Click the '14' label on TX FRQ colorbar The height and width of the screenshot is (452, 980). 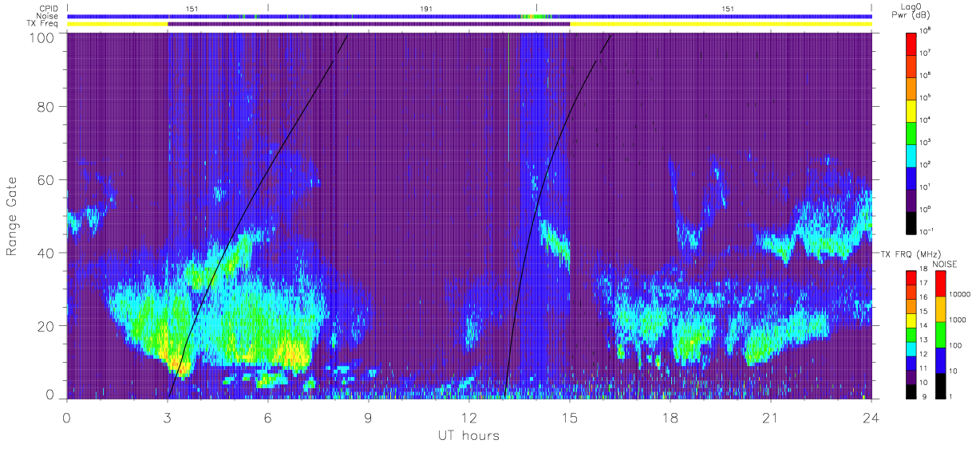(x=925, y=325)
